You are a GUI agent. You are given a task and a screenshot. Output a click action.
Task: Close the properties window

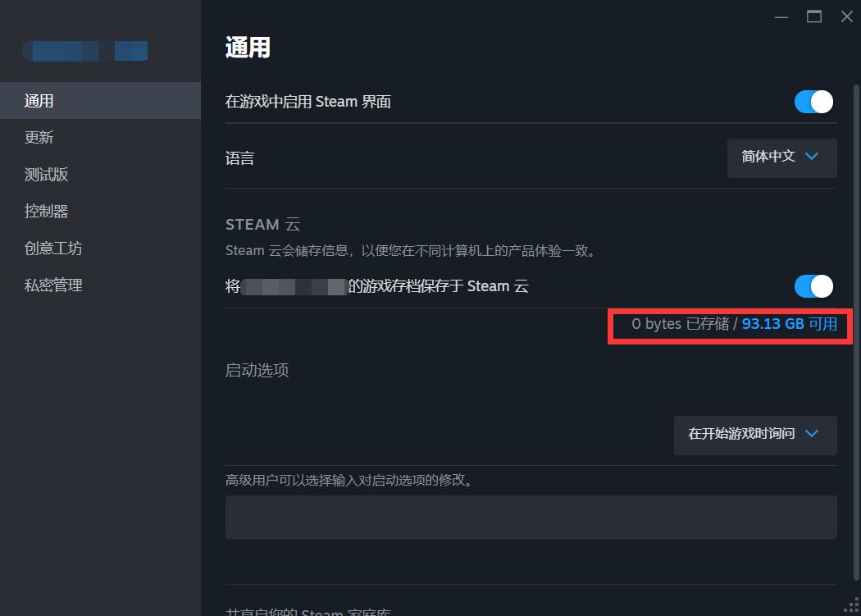(847, 17)
